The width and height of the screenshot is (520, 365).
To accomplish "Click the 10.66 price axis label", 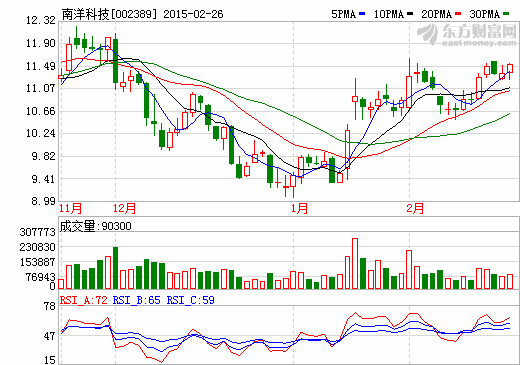I will (41, 111).
